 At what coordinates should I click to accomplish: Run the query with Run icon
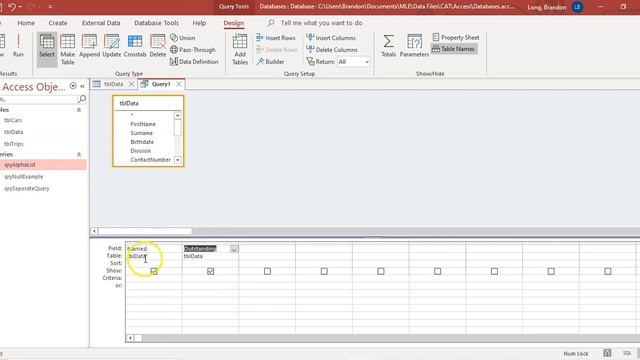pos(18,46)
